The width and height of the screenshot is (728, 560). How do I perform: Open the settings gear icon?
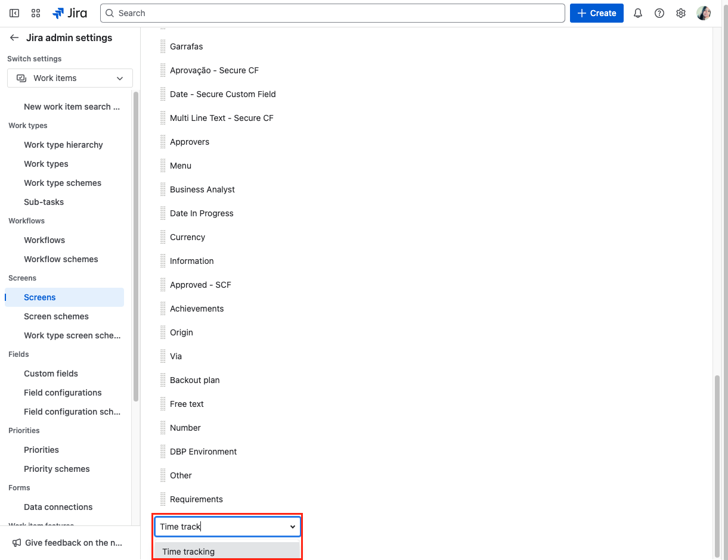pyautogui.click(x=681, y=13)
